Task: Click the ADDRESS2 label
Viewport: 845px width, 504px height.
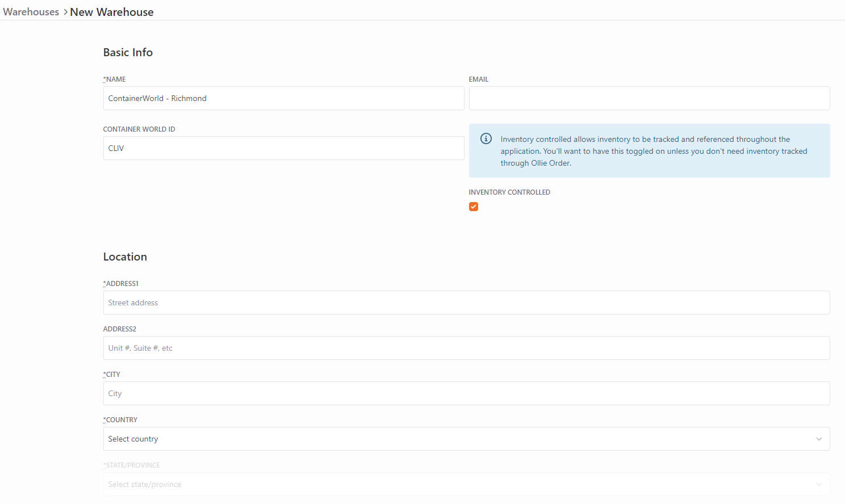Action: (120, 329)
